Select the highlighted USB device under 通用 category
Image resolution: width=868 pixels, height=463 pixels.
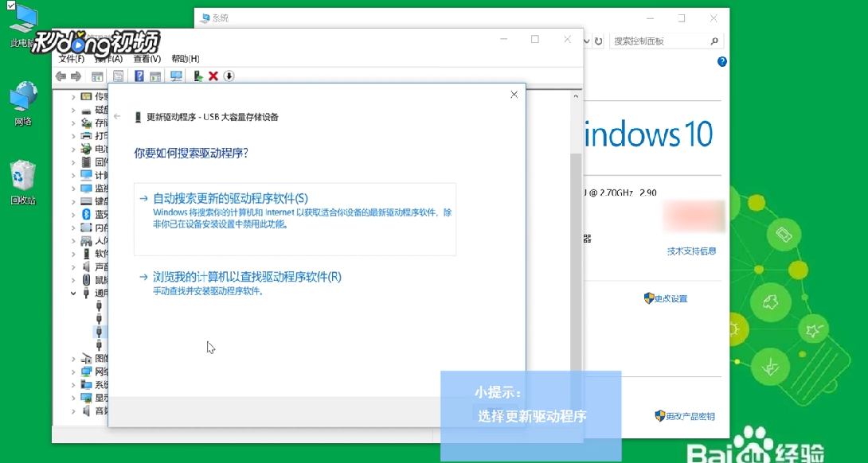pyautogui.click(x=99, y=332)
